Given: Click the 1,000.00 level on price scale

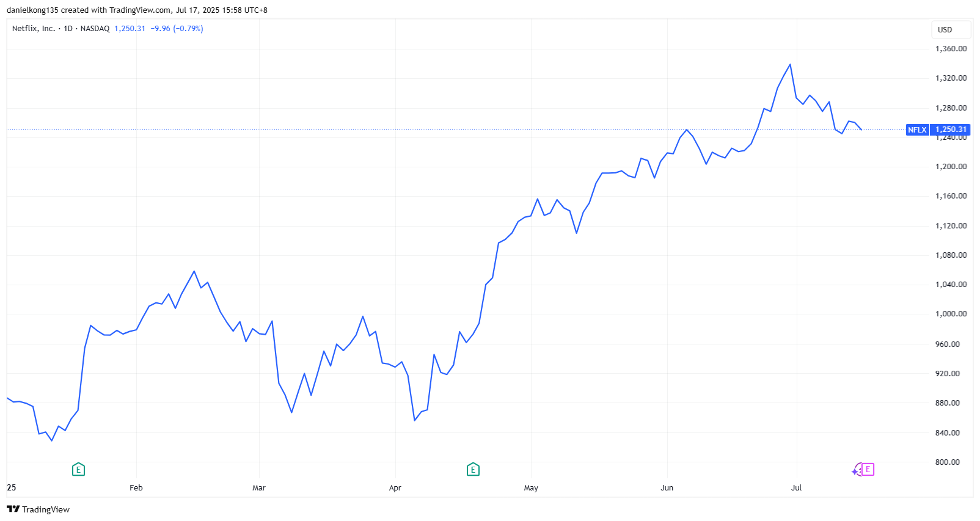Looking at the screenshot, I should [951, 314].
